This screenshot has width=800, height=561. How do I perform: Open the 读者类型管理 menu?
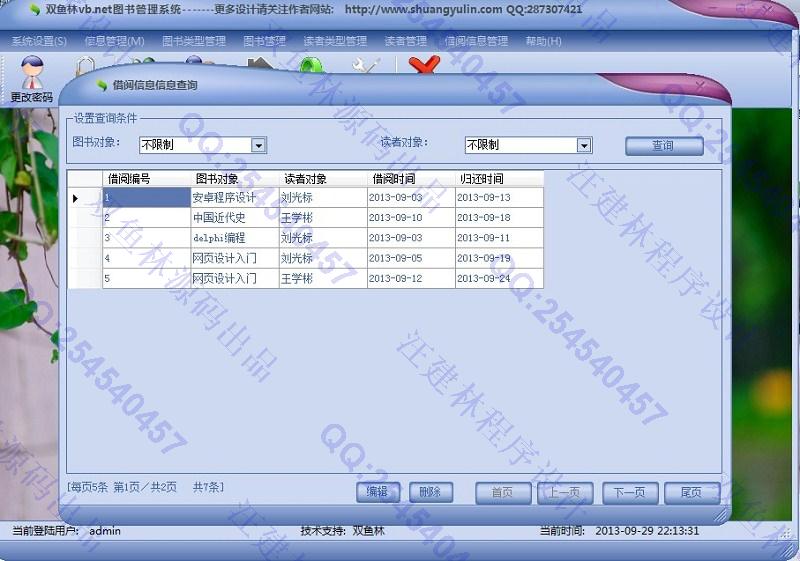[334, 41]
